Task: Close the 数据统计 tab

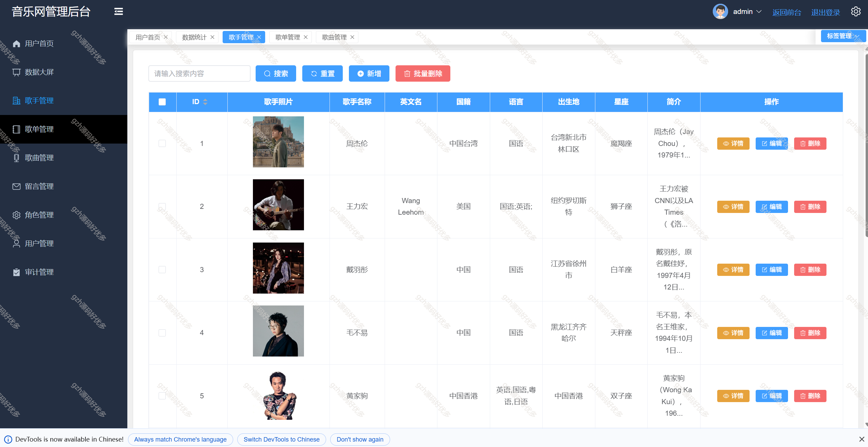Action: tap(212, 37)
